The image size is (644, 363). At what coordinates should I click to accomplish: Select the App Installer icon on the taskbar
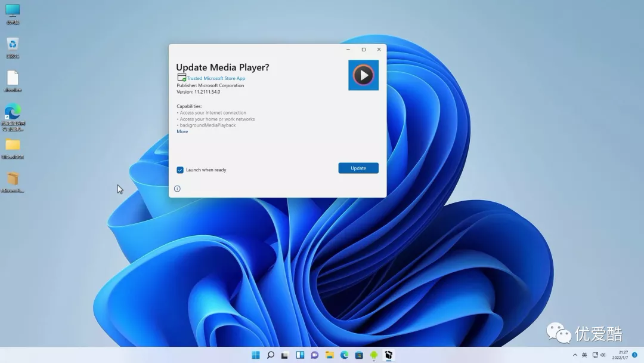click(x=389, y=355)
